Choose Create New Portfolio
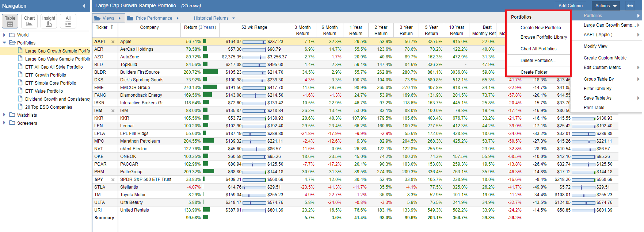The image size is (644, 232). pyautogui.click(x=541, y=28)
